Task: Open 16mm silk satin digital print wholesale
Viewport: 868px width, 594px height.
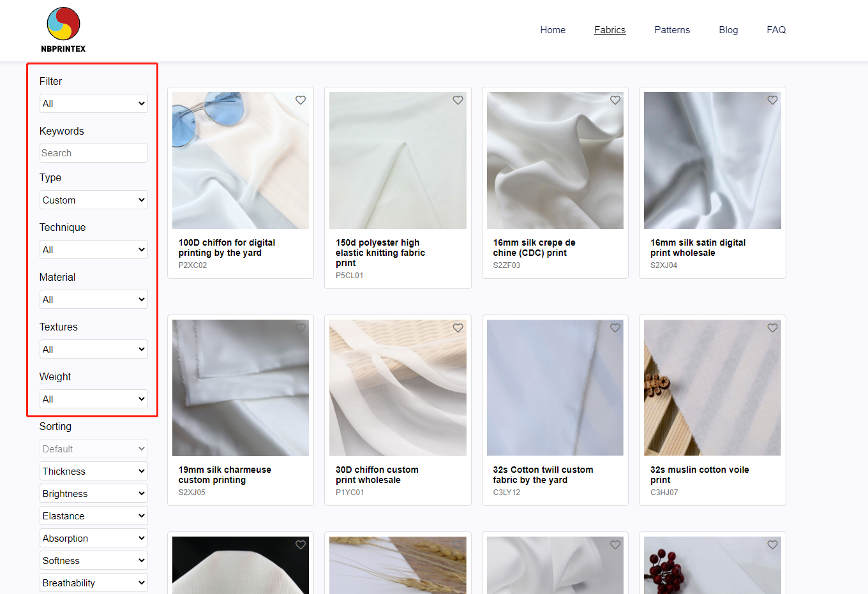Action: click(x=698, y=248)
